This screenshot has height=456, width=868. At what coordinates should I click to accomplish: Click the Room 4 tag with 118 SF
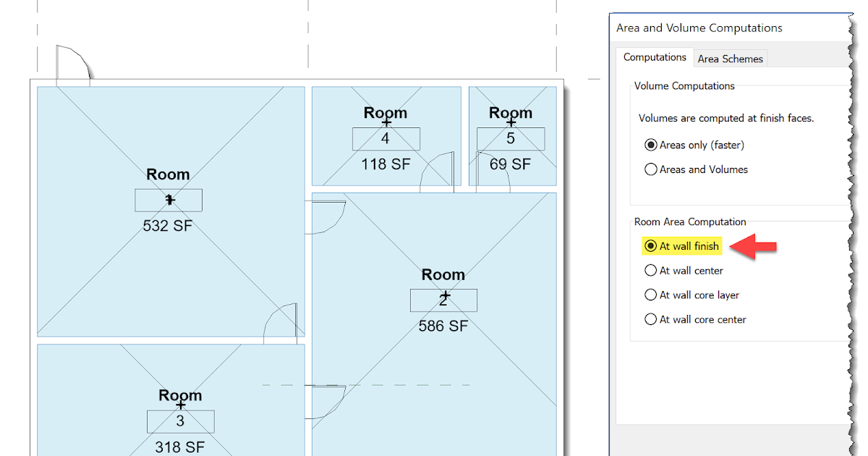point(386,138)
